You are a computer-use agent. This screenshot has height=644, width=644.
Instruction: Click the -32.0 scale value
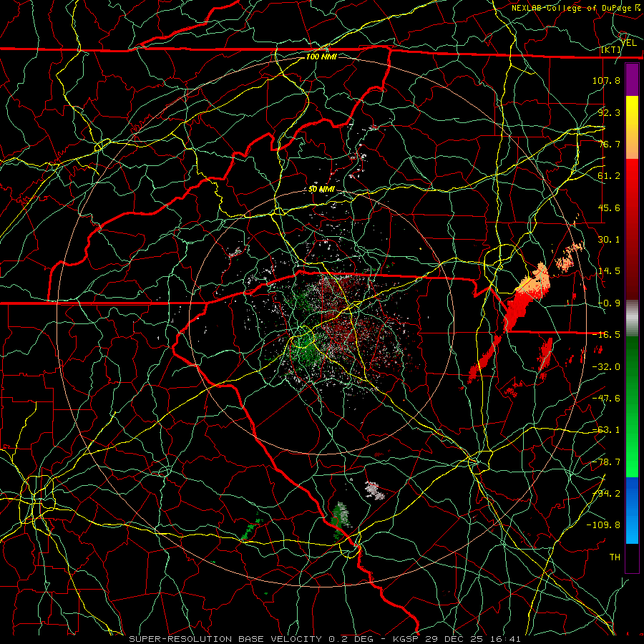[x=606, y=367]
